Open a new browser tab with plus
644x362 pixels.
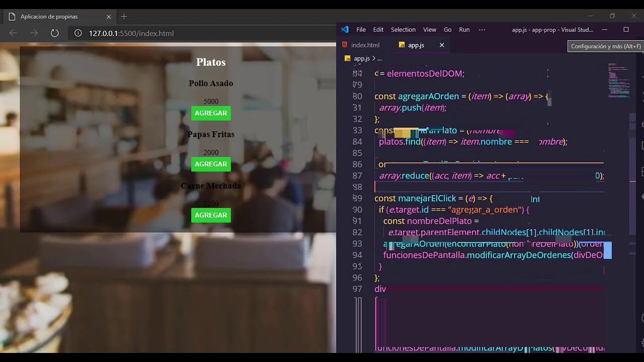point(124,17)
